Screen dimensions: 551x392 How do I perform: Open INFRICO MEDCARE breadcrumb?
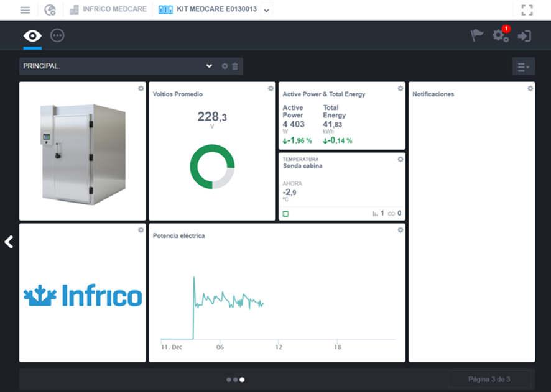click(114, 9)
